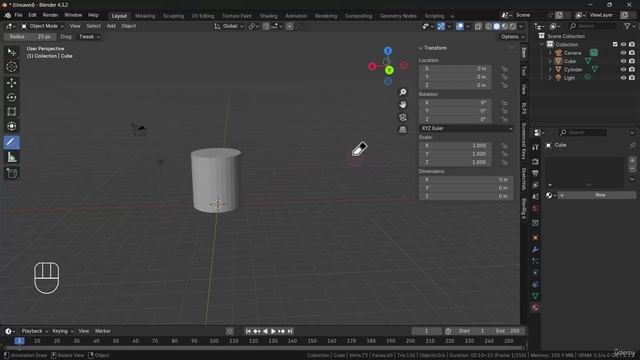Toggle camera view icon in viewport

(x=402, y=118)
